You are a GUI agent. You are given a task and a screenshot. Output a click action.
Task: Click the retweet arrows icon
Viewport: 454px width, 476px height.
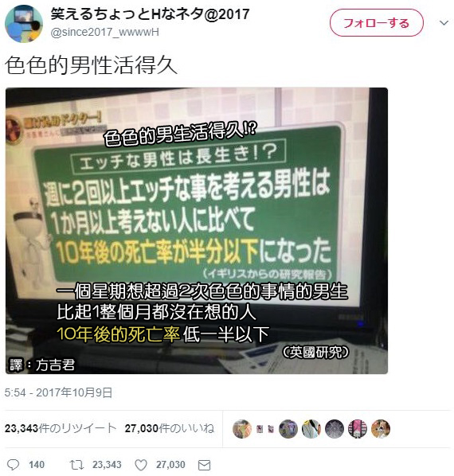point(76,465)
